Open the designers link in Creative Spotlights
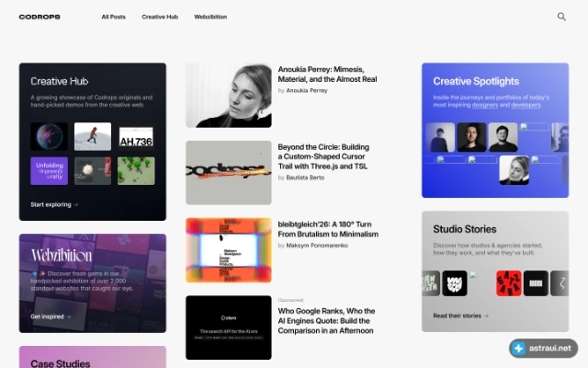Screen dimensions: 588x368 (484, 105)
